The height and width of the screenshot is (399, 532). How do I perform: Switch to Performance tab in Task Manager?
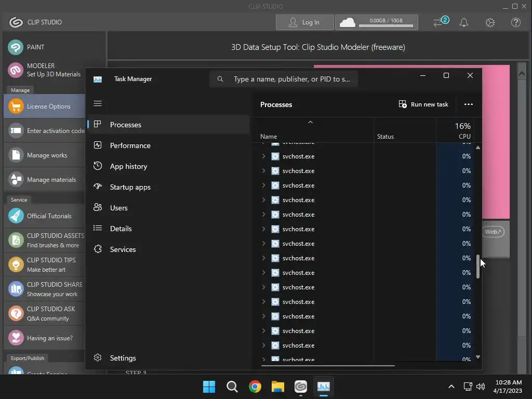pyautogui.click(x=168, y=145)
